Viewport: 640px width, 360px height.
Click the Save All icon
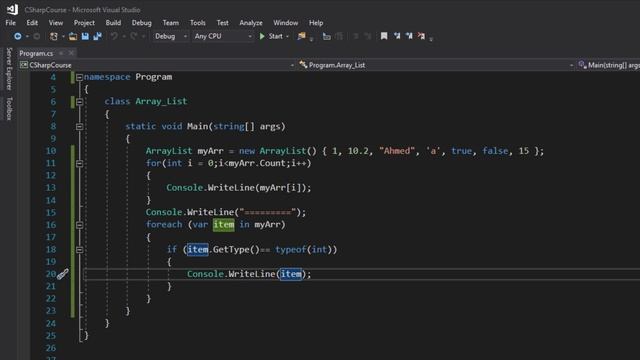click(97, 36)
